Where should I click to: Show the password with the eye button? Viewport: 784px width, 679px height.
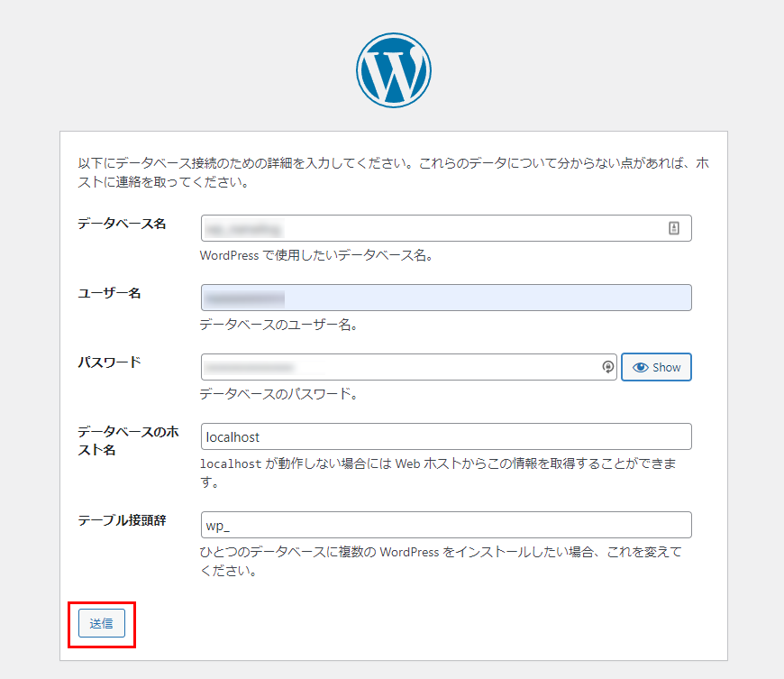click(x=656, y=367)
